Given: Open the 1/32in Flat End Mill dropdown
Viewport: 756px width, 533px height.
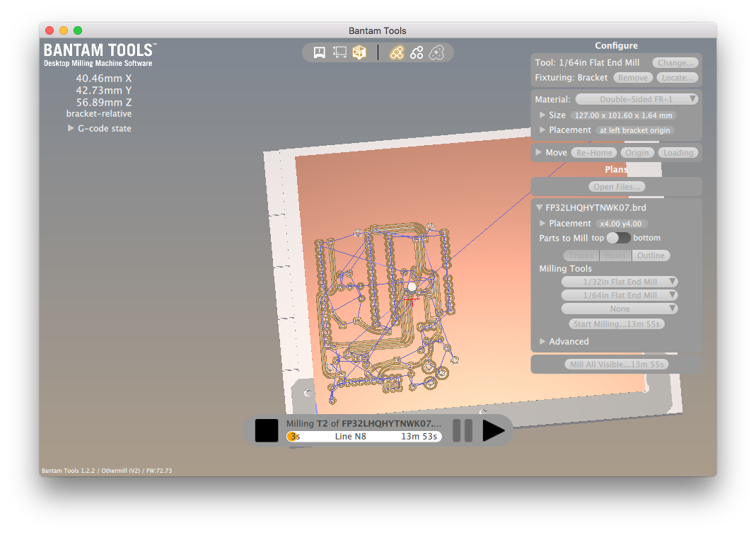Looking at the screenshot, I should click(x=620, y=282).
